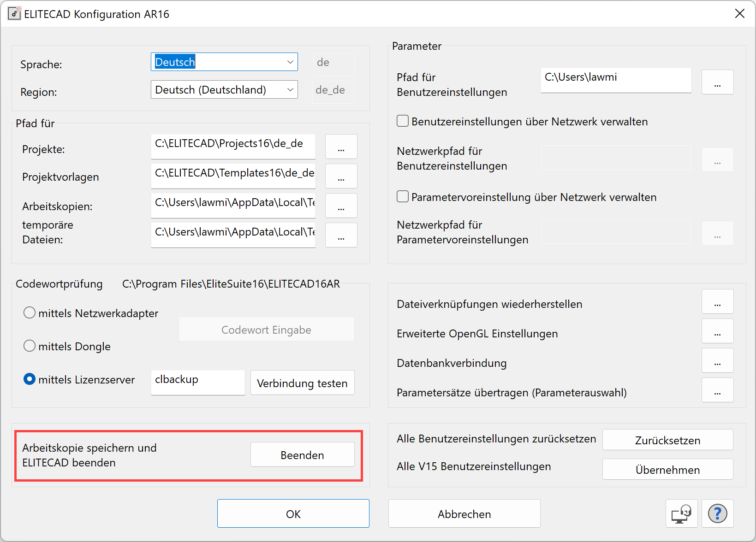Browse for the Arbeitskopien folder
The width and height of the screenshot is (756, 542).
[x=341, y=206]
